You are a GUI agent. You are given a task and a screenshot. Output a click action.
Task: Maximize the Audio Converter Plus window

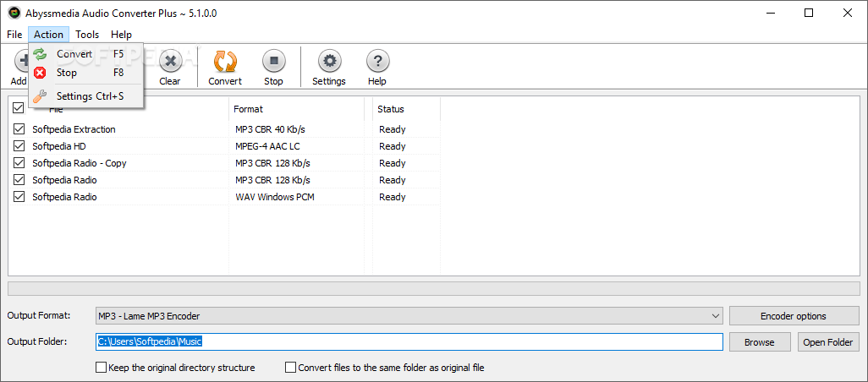coord(809,14)
